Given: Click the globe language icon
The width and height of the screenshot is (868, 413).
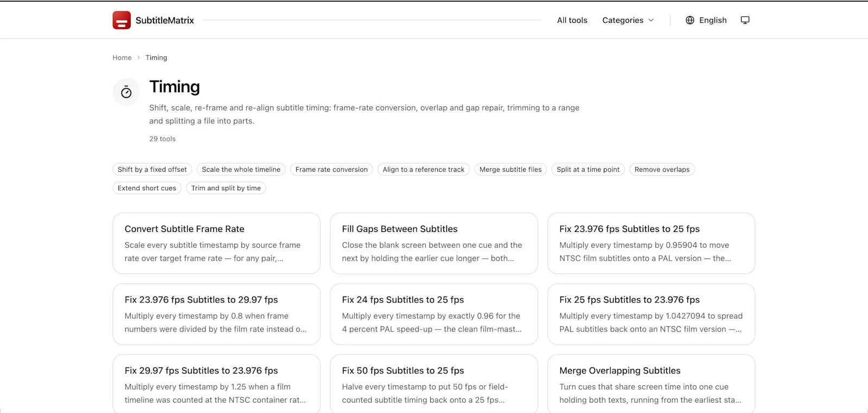Looking at the screenshot, I should (x=690, y=20).
